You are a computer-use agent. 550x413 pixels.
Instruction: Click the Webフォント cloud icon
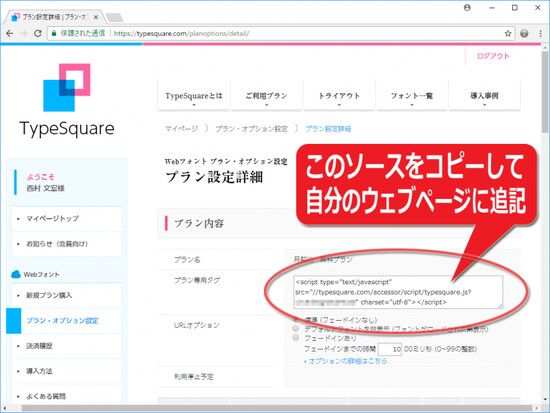click(x=16, y=274)
